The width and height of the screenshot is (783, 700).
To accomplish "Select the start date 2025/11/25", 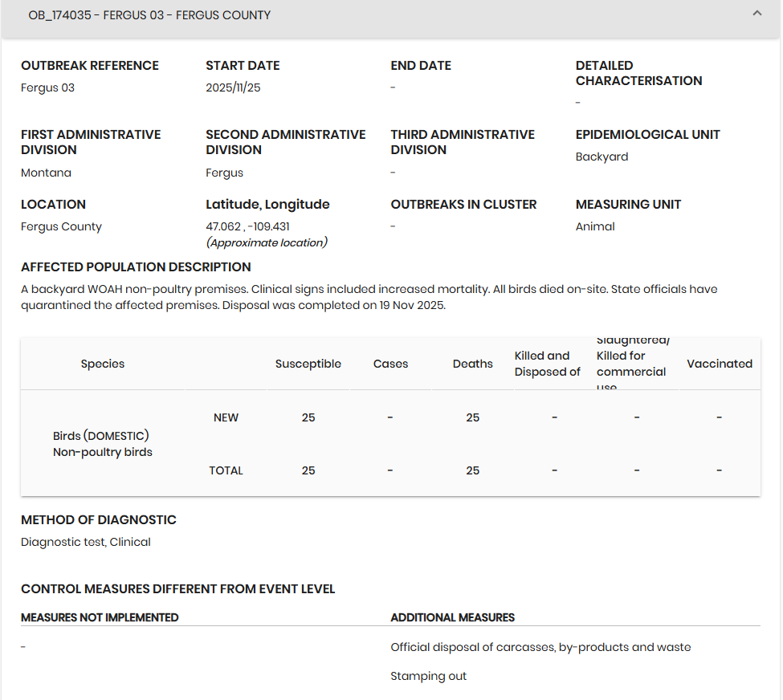I will tap(233, 87).
